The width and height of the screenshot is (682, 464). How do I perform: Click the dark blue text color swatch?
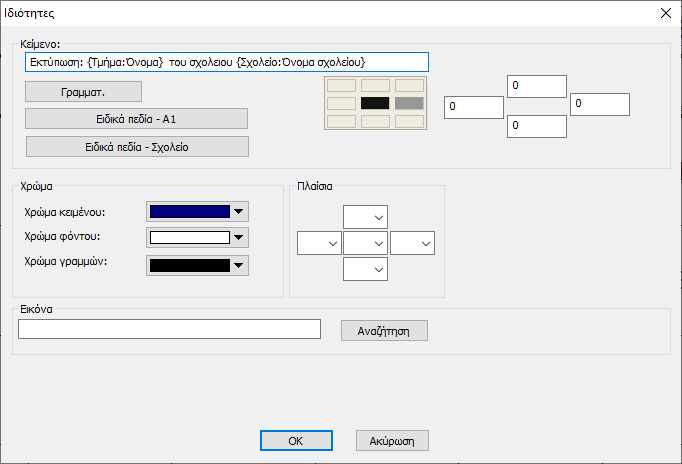point(189,212)
